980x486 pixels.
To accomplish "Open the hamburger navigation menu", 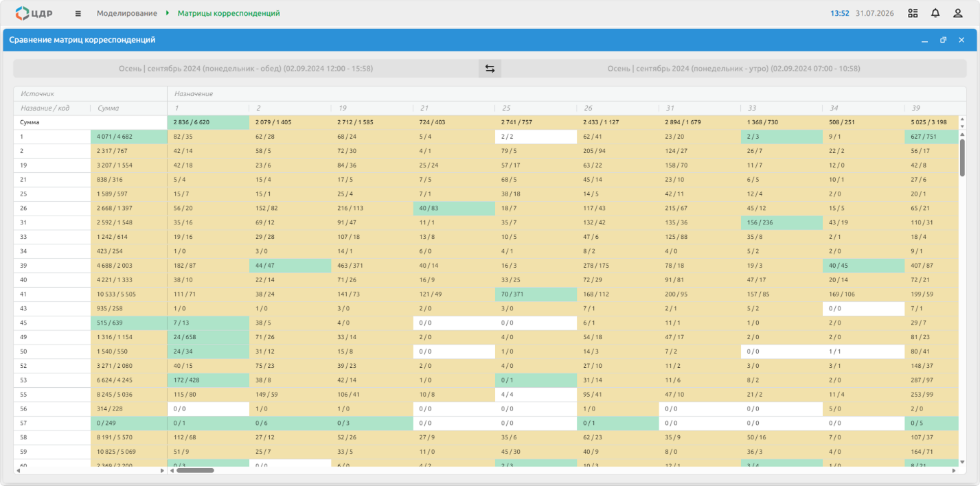I will [x=78, y=13].
